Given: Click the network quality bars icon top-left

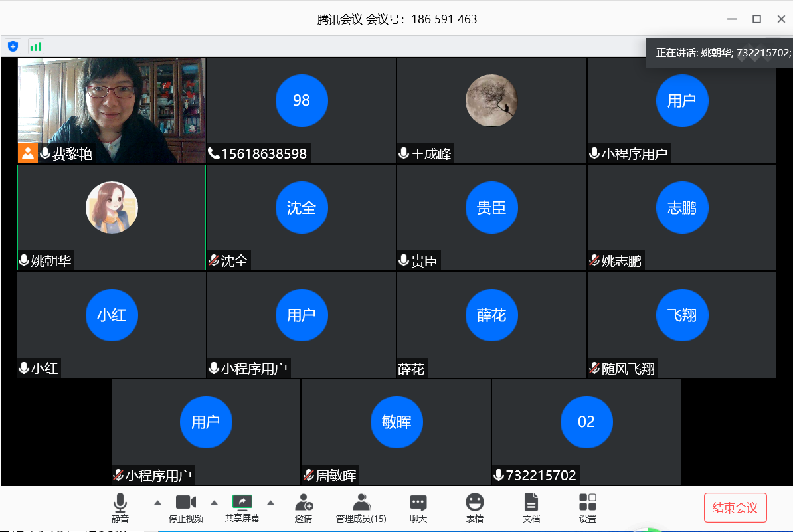Looking at the screenshot, I should click(35, 46).
